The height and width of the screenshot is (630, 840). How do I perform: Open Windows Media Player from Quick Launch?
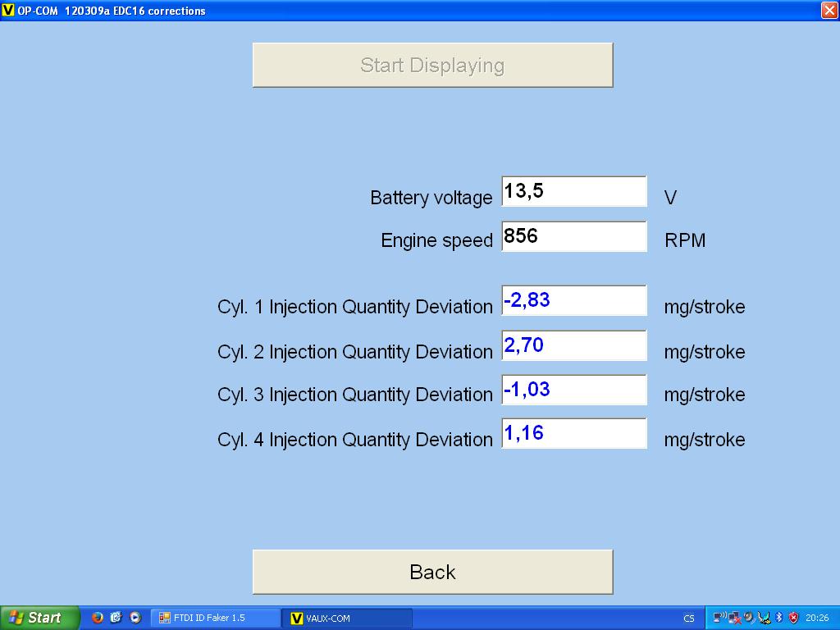point(135,618)
